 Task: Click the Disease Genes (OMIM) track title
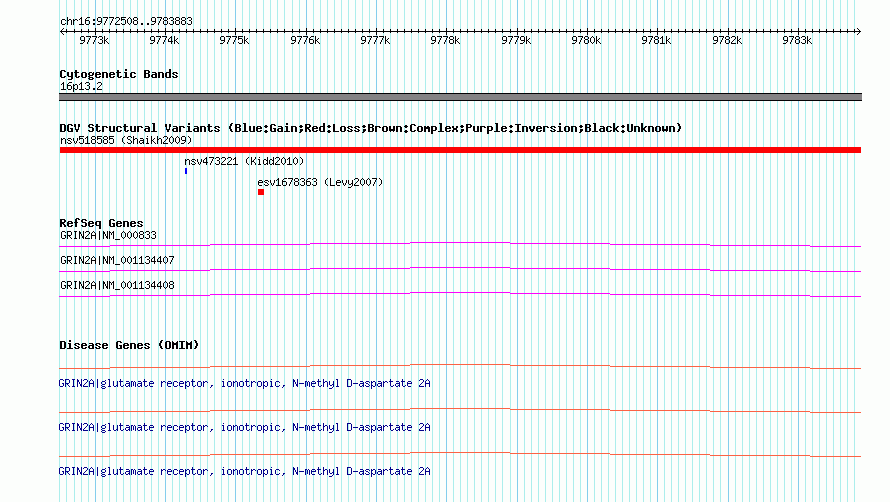129,345
